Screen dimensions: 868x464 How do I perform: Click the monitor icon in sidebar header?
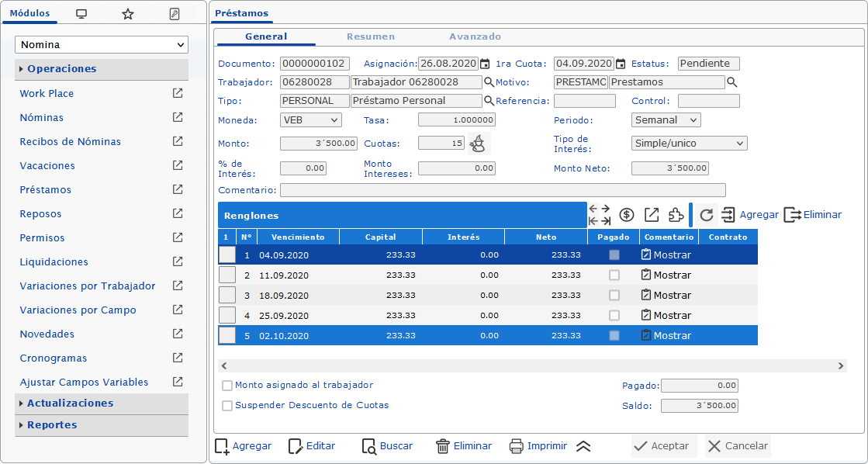click(x=81, y=15)
